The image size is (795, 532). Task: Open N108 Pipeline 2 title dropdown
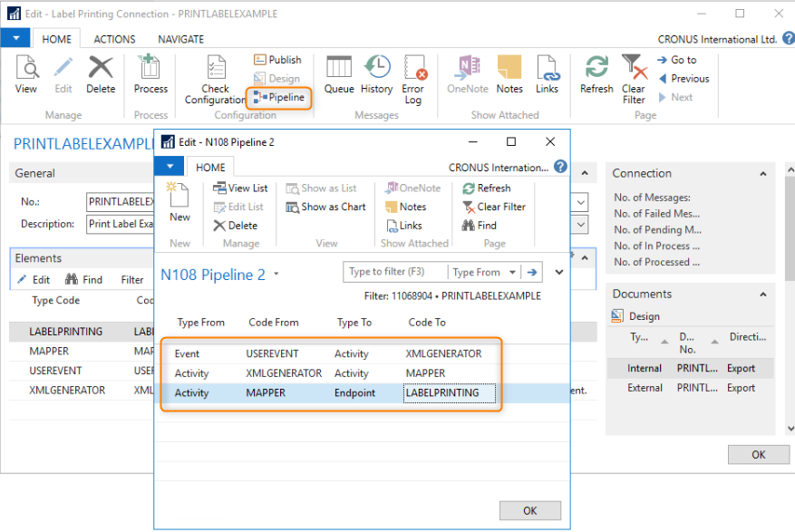[x=276, y=274]
